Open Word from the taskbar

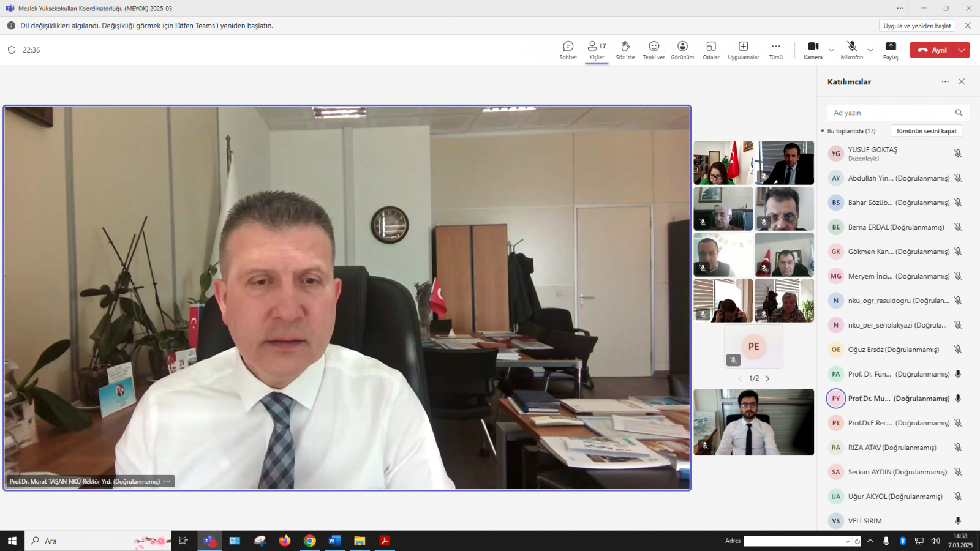pyautogui.click(x=334, y=541)
